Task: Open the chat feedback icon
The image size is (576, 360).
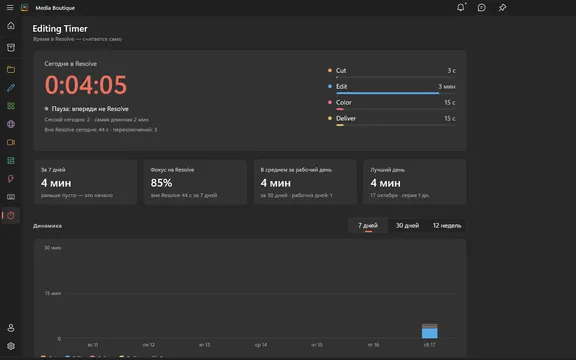Action: (x=482, y=7)
